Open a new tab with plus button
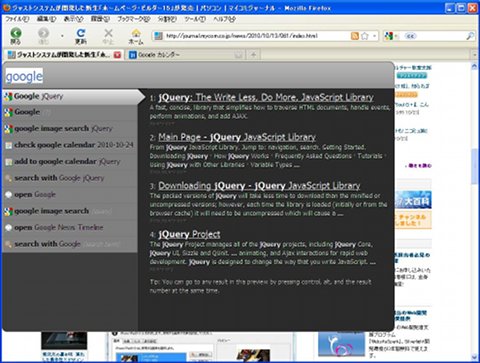480x363 pixels. pos(253,55)
